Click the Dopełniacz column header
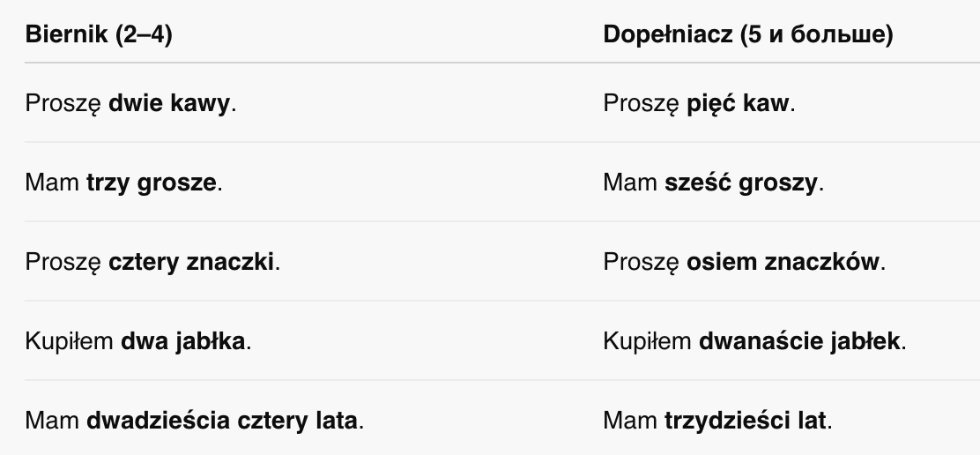Screen dimensions: 980x455 click(x=748, y=34)
